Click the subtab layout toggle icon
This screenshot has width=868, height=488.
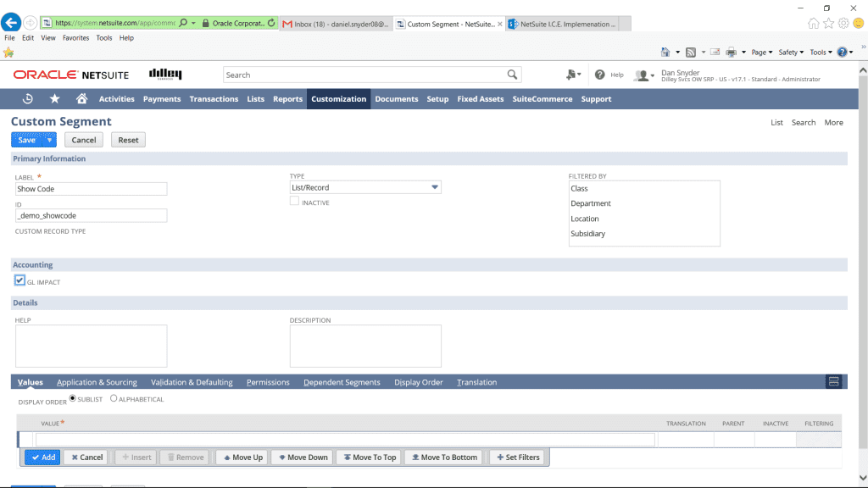[833, 382]
